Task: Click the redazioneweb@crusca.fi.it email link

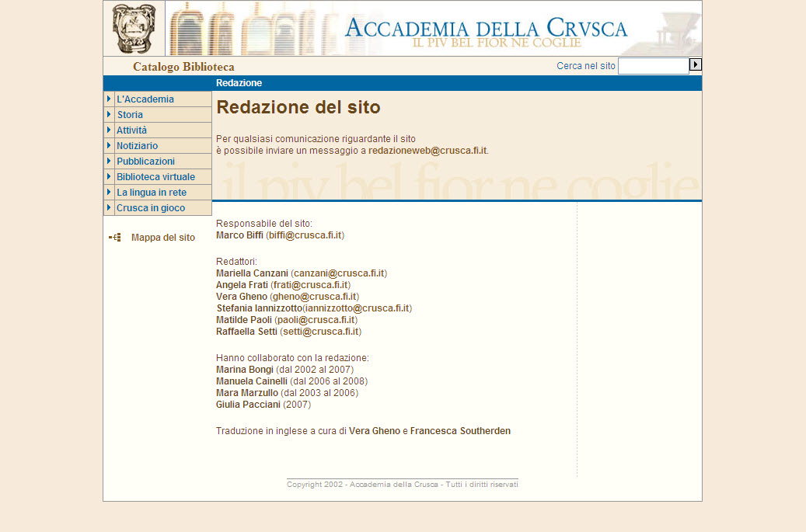Action: pyautogui.click(x=427, y=151)
